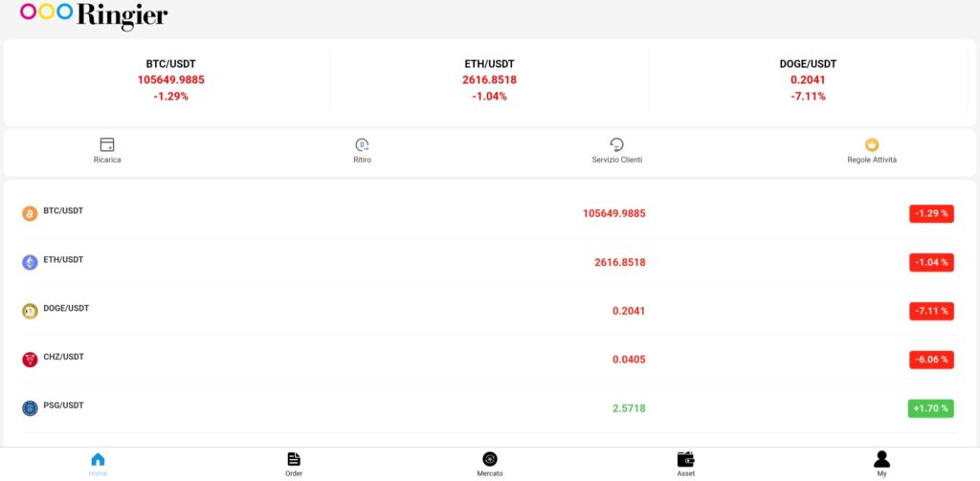Click the Chiliz CHZ coin icon
980x481 pixels.
point(30,360)
